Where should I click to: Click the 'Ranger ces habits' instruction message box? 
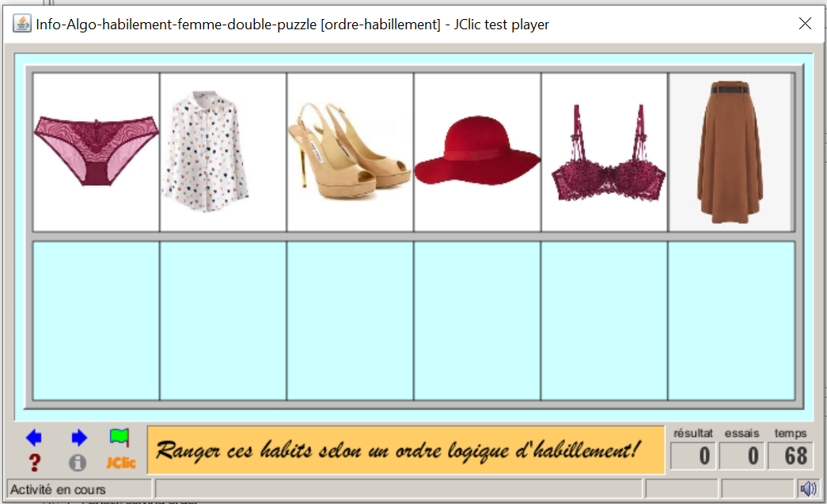tap(405, 451)
